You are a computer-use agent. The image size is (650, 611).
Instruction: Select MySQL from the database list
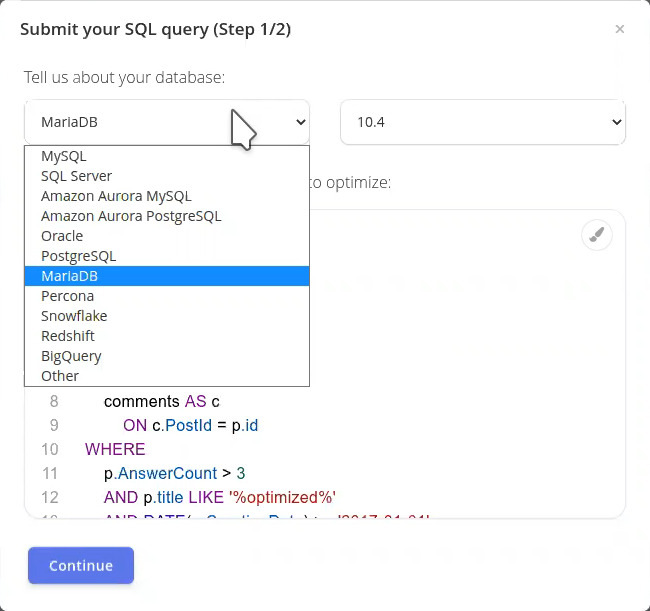[64, 156]
